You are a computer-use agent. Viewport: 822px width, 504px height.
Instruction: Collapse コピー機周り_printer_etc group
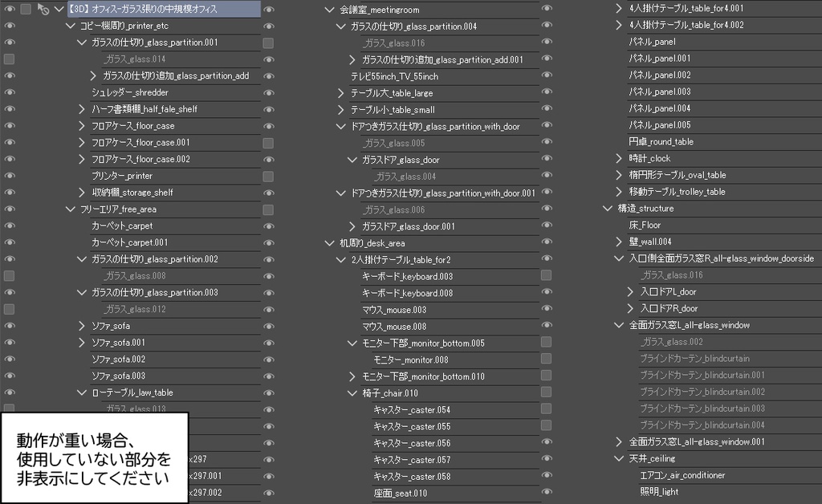click(x=71, y=26)
